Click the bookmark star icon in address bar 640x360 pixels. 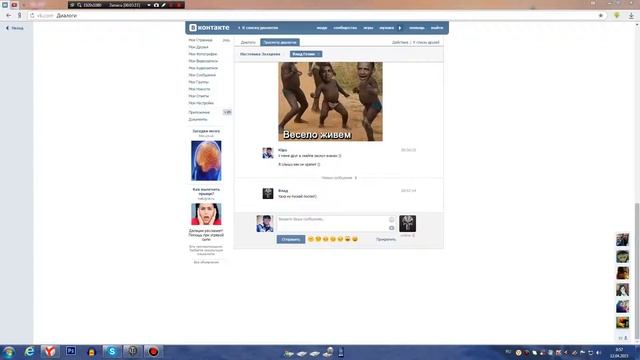pos(600,16)
